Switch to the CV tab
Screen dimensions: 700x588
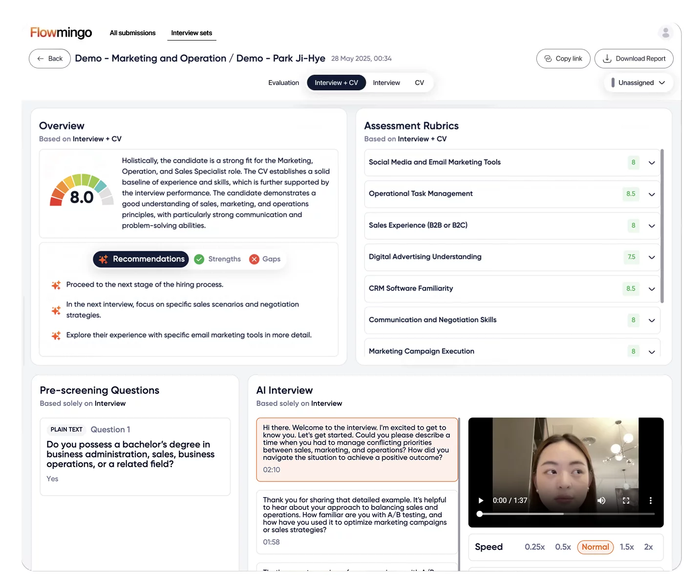419,83
